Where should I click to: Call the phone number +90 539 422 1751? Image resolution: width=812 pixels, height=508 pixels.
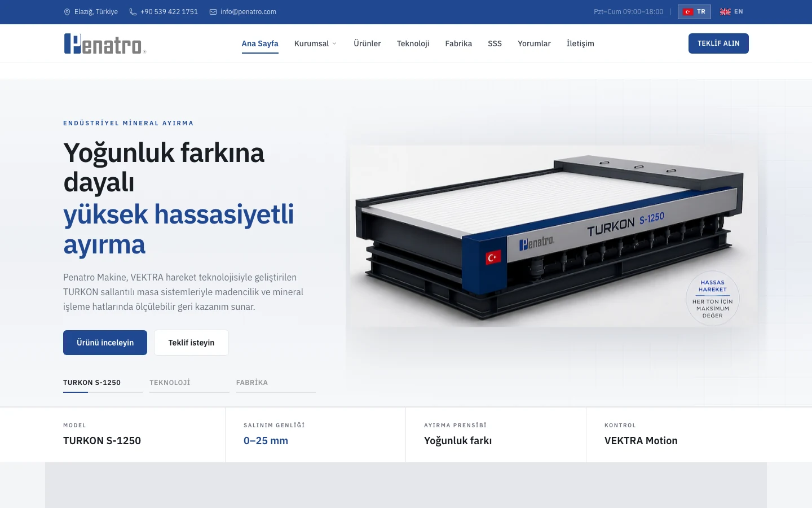169,12
